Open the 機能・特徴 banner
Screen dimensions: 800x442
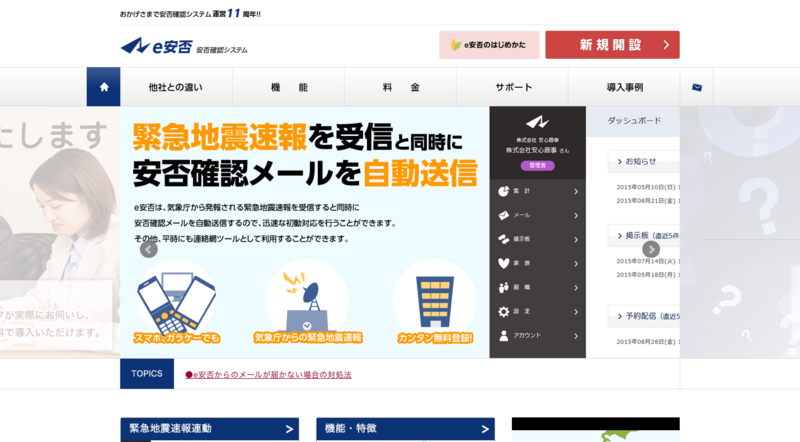(x=406, y=429)
